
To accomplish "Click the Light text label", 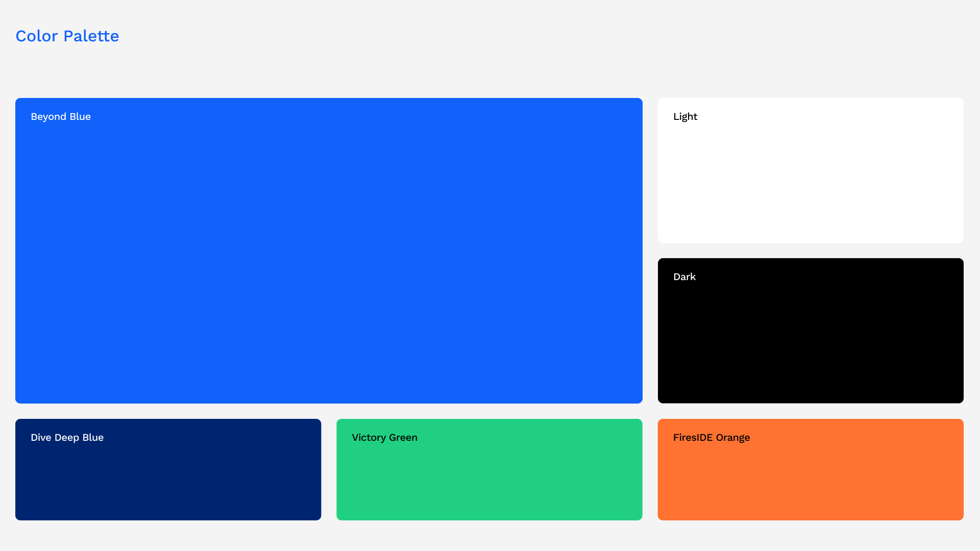I will pos(685,117).
